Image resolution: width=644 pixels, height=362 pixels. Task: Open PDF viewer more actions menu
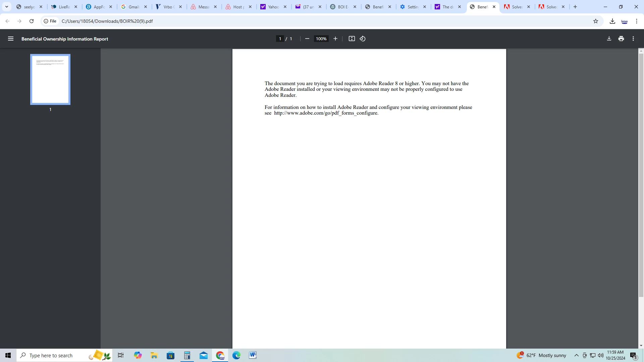[x=633, y=39]
